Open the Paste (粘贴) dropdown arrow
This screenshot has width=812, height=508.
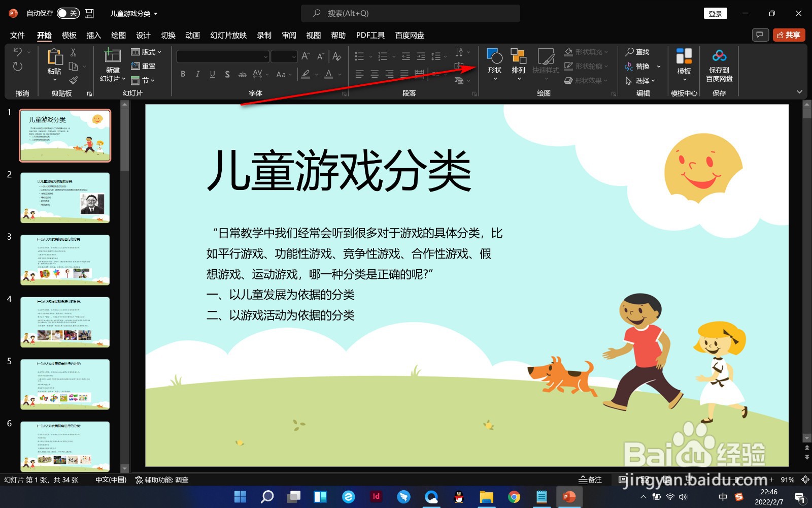pyautogui.click(x=54, y=80)
